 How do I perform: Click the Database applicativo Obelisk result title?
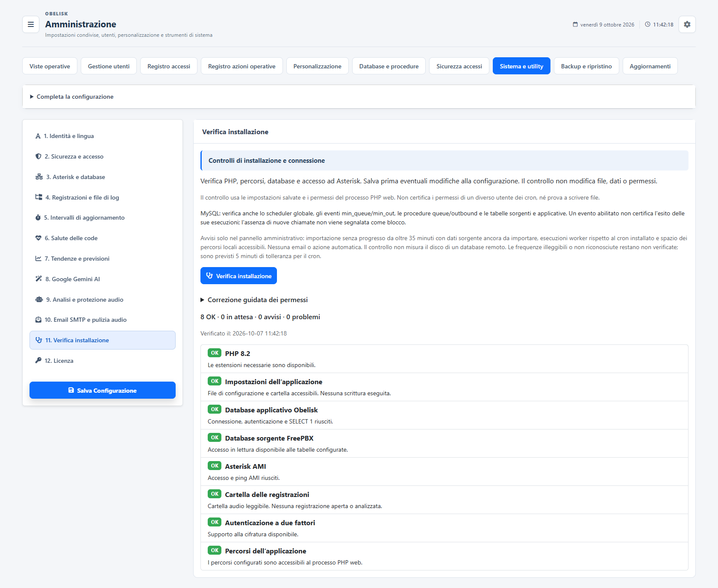(x=271, y=410)
